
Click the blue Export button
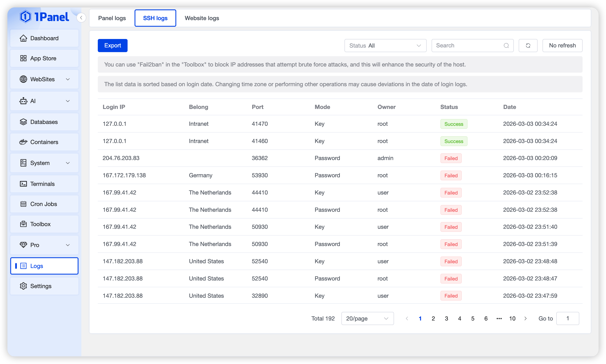click(112, 46)
